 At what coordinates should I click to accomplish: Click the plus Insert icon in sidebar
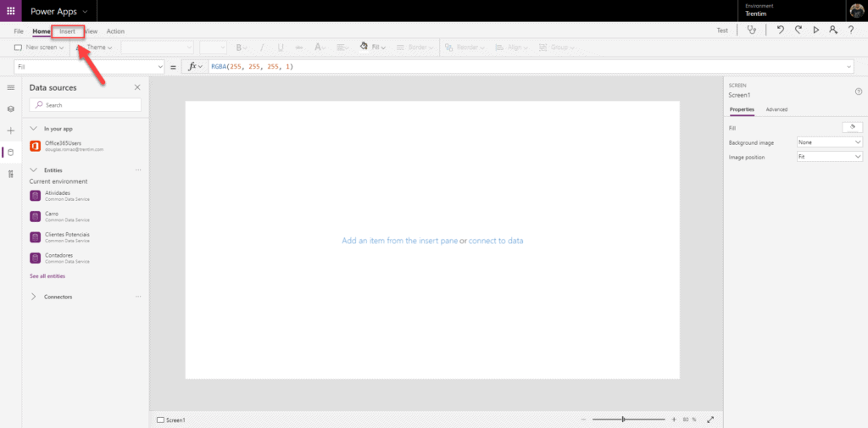(x=11, y=131)
